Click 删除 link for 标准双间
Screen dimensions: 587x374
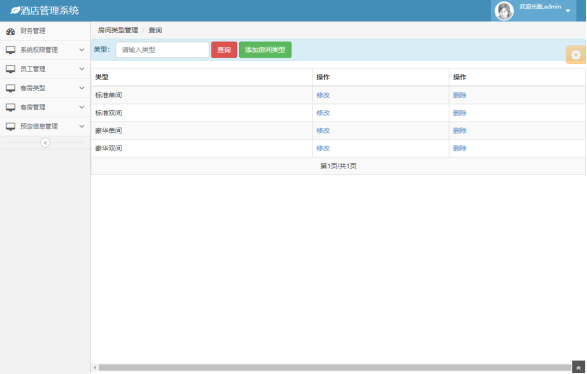click(460, 113)
